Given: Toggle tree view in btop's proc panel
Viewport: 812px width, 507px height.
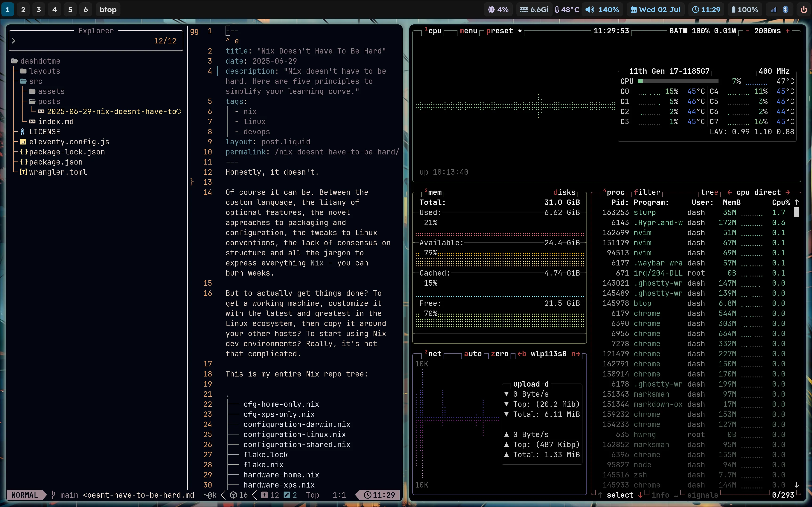Looking at the screenshot, I should click(709, 192).
